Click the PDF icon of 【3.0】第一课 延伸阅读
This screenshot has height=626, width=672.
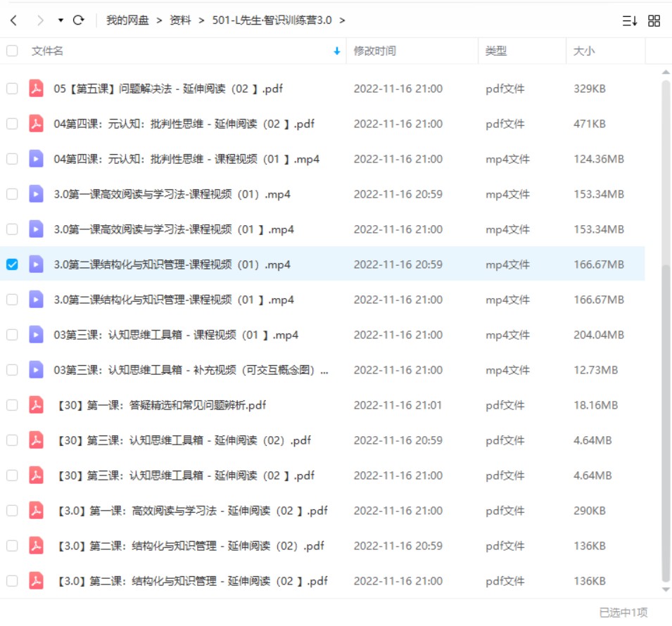pos(36,511)
